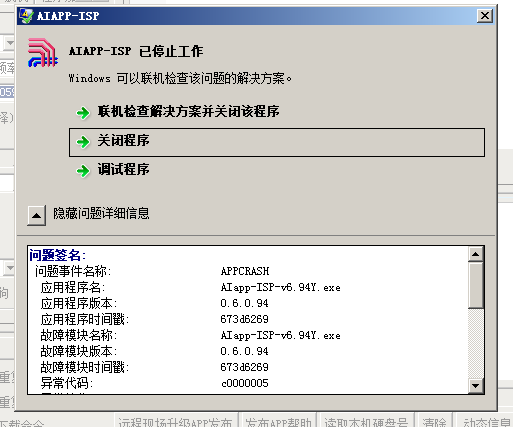This screenshot has width=513, height=427.
Task: Choose 调试程序 to debug the program
Action: tap(123, 169)
